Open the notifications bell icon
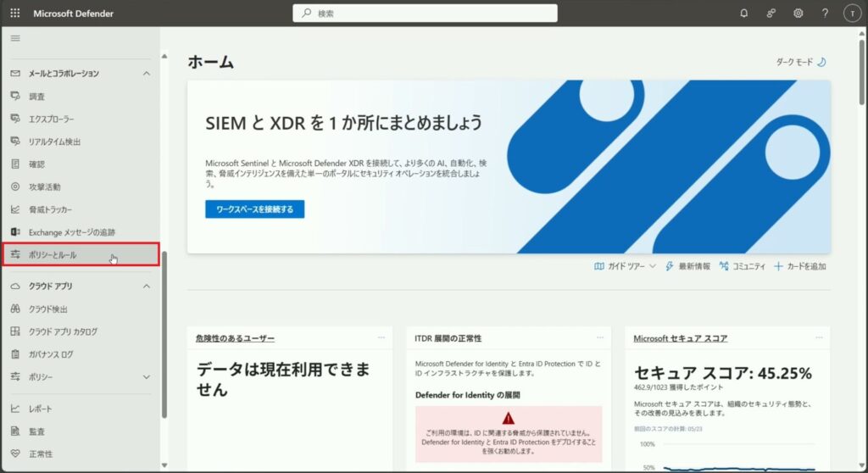The width and height of the screenshot is (868, 473). coord(744,14)
